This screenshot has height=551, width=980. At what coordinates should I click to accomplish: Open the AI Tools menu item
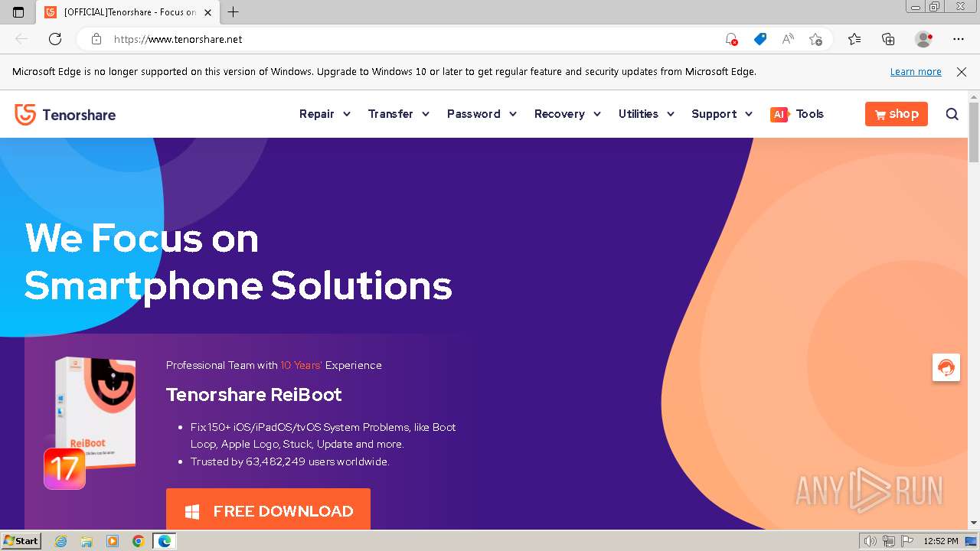click(x=797, y=114)
